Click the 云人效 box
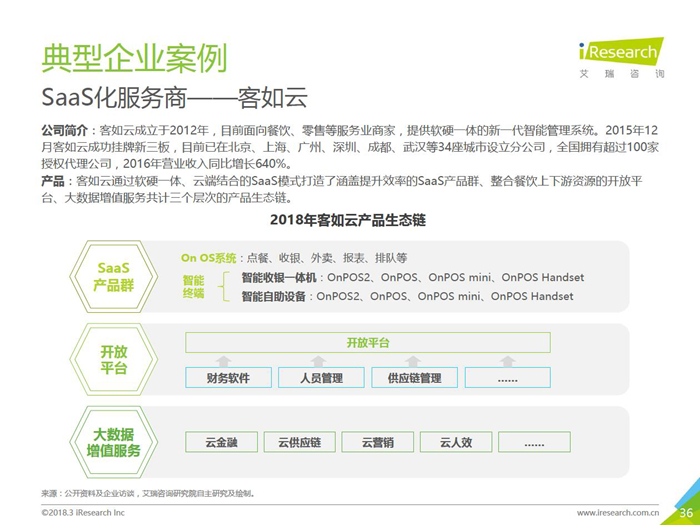700x525 pixels. [456, 442]
